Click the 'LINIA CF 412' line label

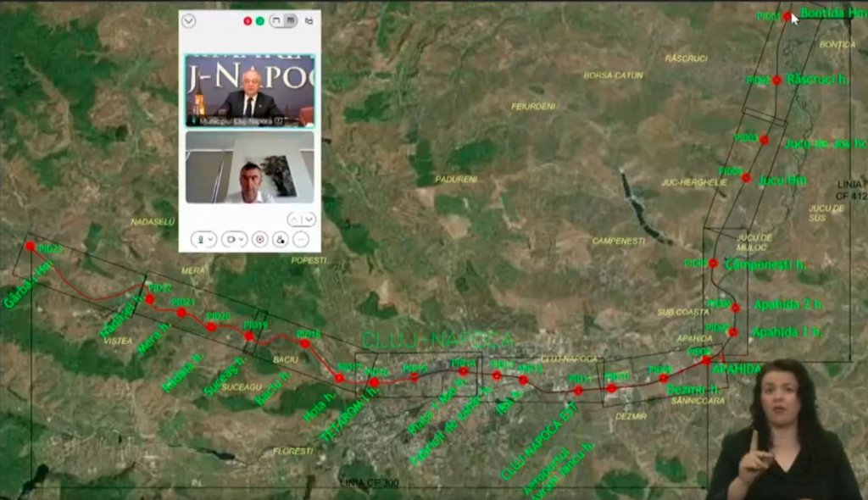(851, 190)
